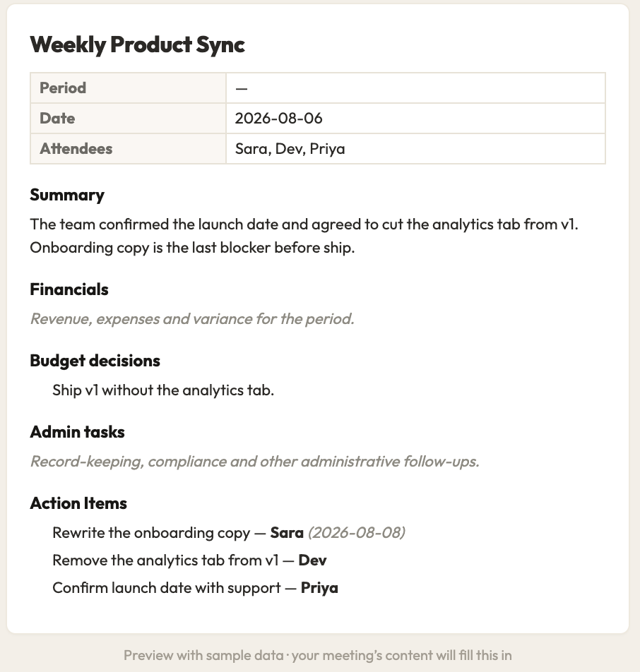Screen dimensions: 640x672
Task: Click the Revenue, expenses and variance placeholder
Action: pos(192,319)
